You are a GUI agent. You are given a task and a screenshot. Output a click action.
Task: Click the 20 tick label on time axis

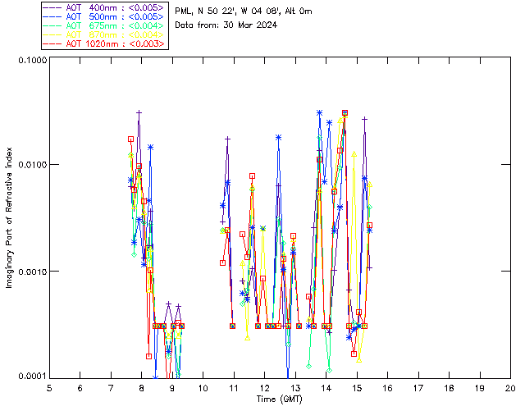coord(510,387)
